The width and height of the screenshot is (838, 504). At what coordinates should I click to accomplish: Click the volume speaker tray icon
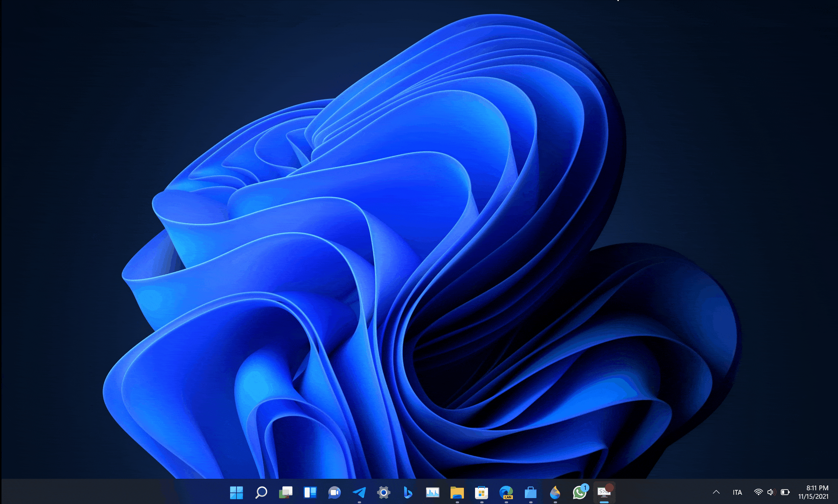click(x=771, y=492)
